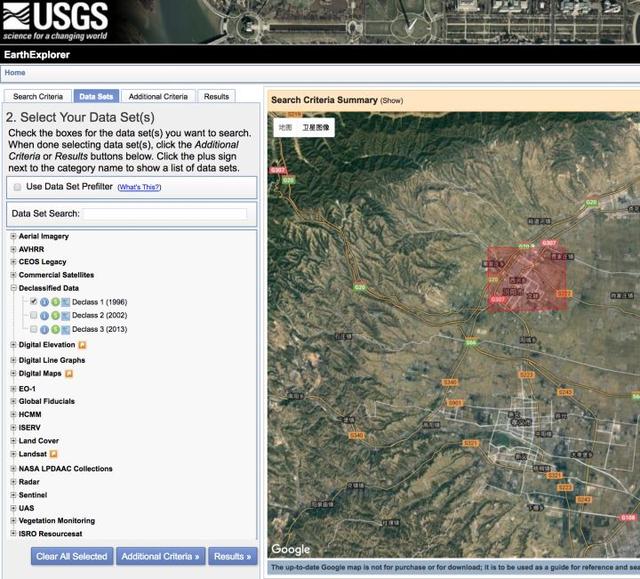The width and height of the screenshot is (640, 579).
Task: Click the orange icon beside Landsat
Action: (53, 454)
